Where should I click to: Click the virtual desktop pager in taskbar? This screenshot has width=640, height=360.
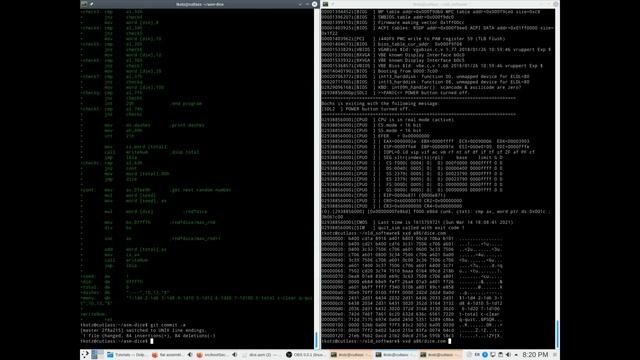coord(97,355)
